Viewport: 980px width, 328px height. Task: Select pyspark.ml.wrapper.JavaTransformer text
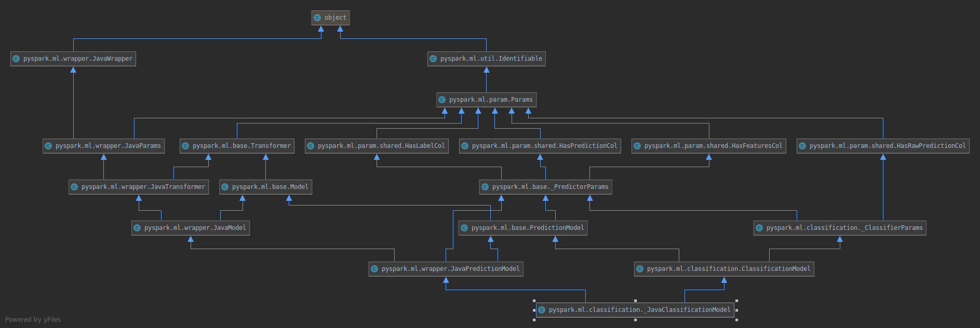pos(143,187)
